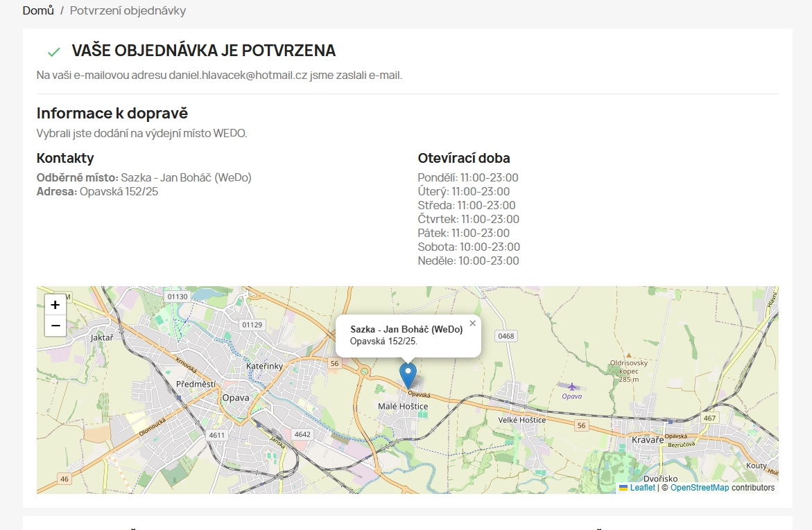Viewport: 812px width, 530px height.
Task: Go to Domů in the breadcrumb
Action: pyautogui.click(x=38, y=11)
